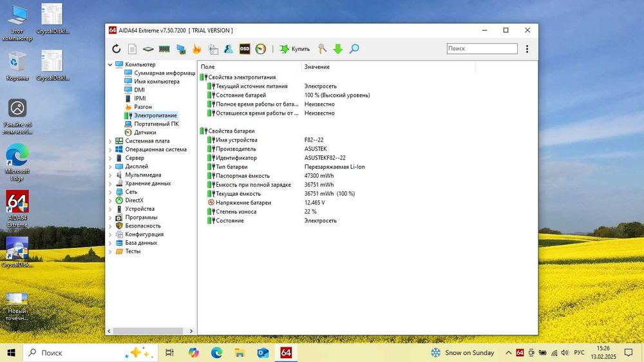644x362 pixels.
Task: Open the OSD panel icon
Action: tap(245, 49)
